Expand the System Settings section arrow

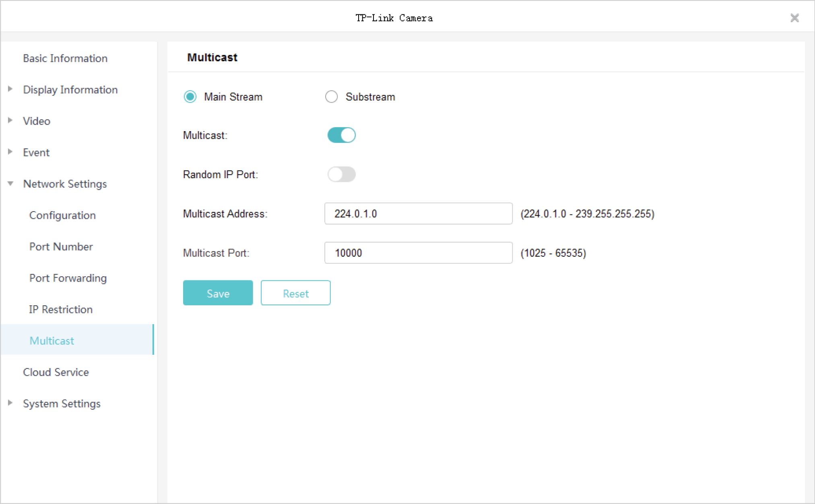click(10, 403)
